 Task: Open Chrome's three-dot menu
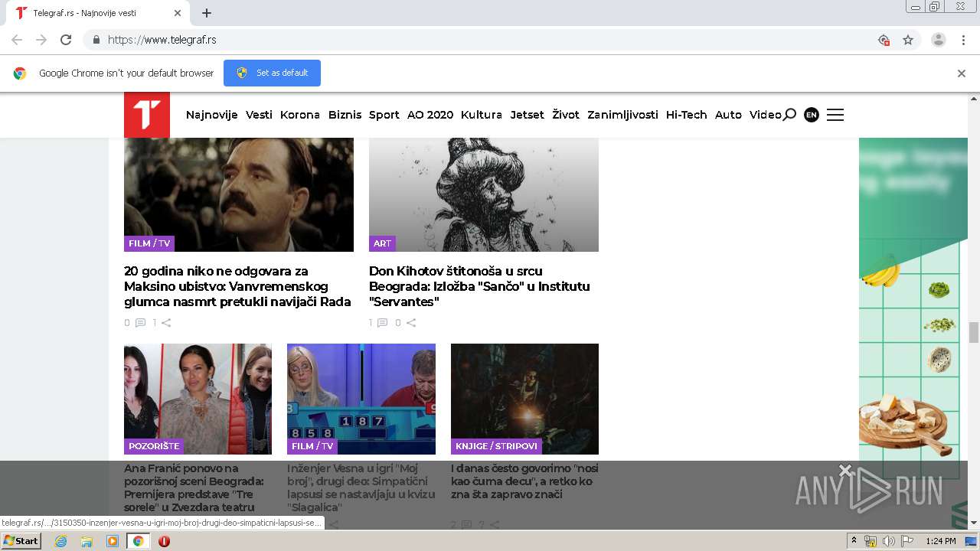pos(964,40)
